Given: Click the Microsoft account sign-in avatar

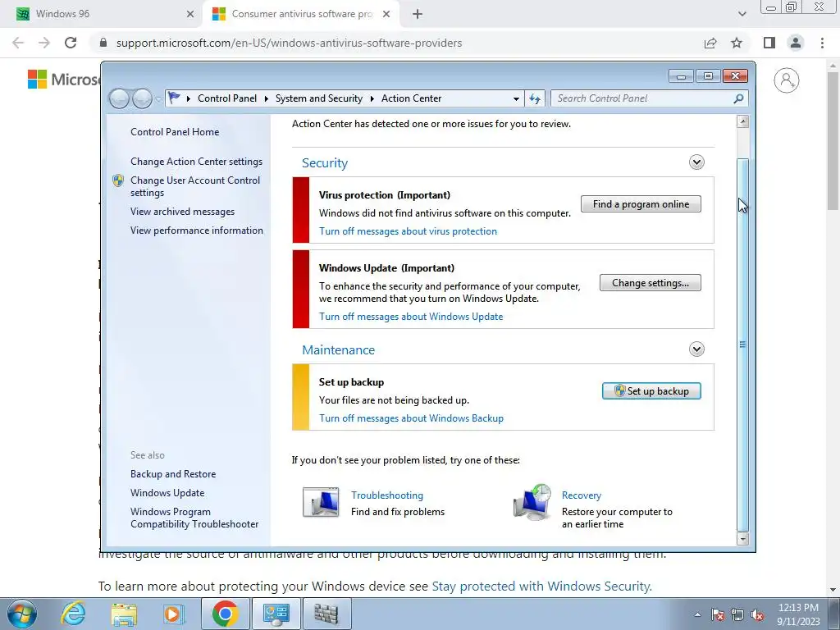Looking at the screenshot, I should pos(787,80).
